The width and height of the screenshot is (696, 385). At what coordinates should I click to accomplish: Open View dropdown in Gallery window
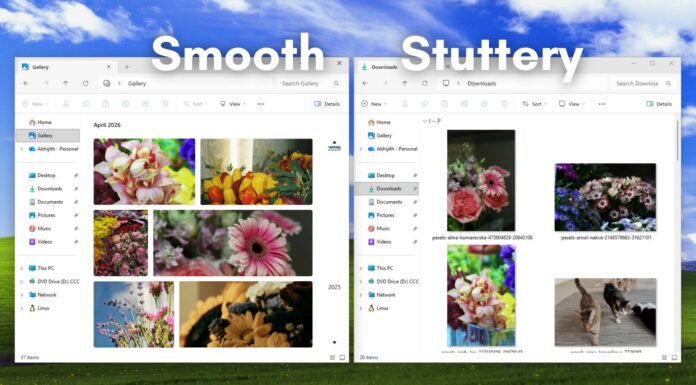pos(233,104)
